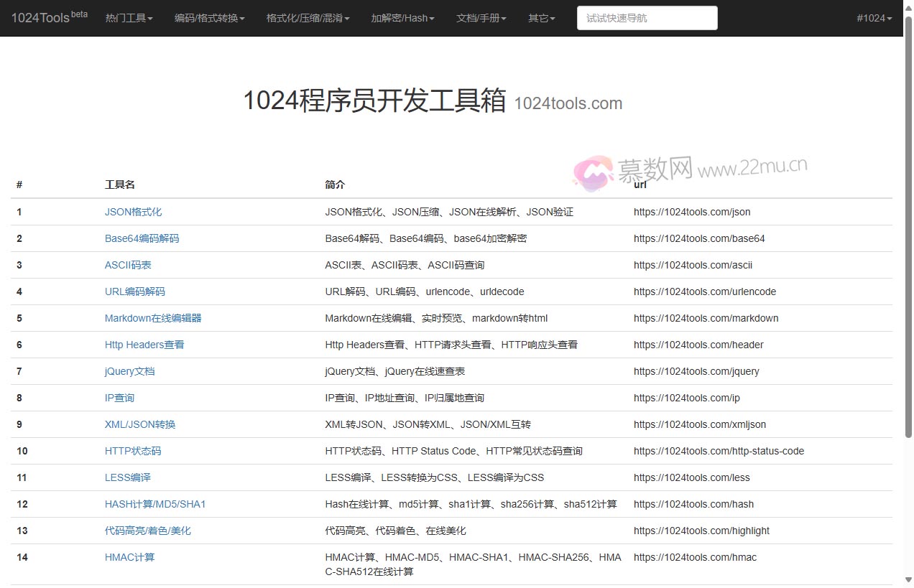The width and height of the screenshot is (914, 588).
Task: Open the HMAC计算 tool page
Action: click(x=129, y=557)
